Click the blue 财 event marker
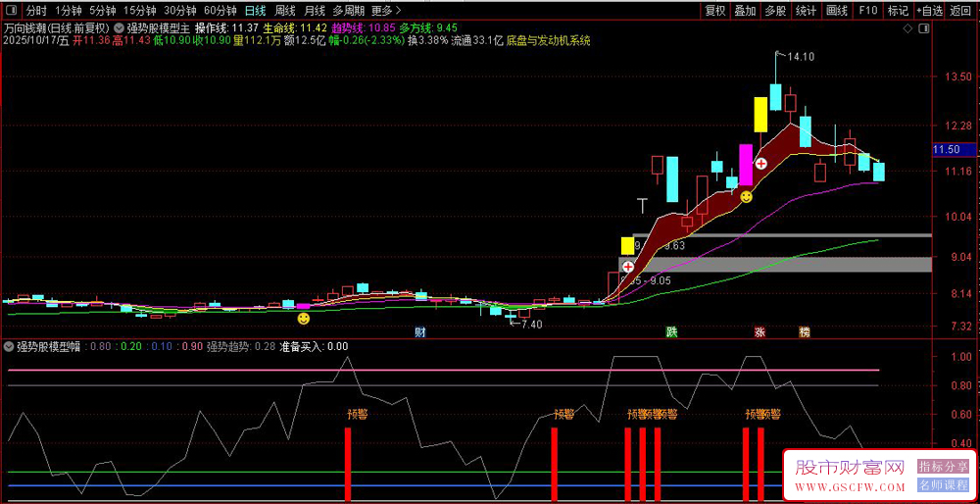The image size is (980, 504). (420, 331)
